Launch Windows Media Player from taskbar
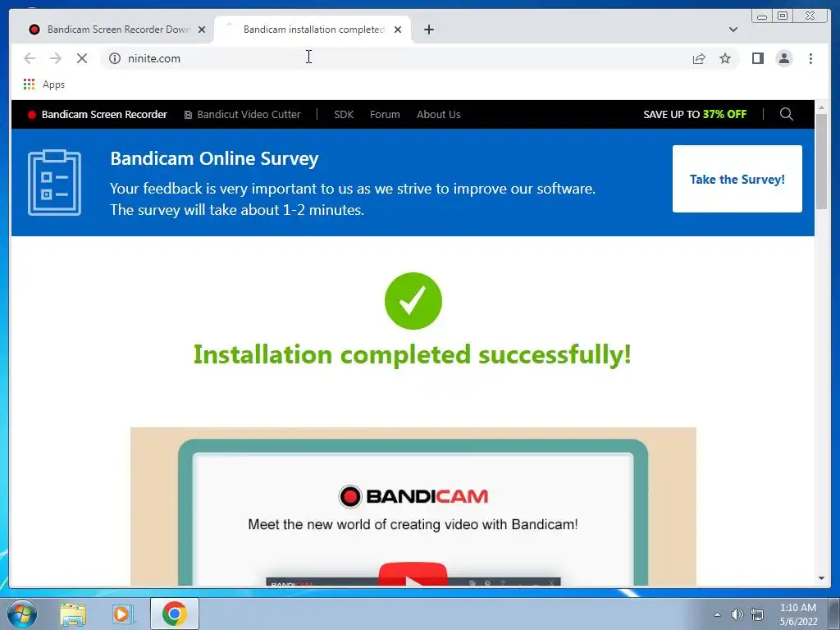840x630 pixels. 122,614
